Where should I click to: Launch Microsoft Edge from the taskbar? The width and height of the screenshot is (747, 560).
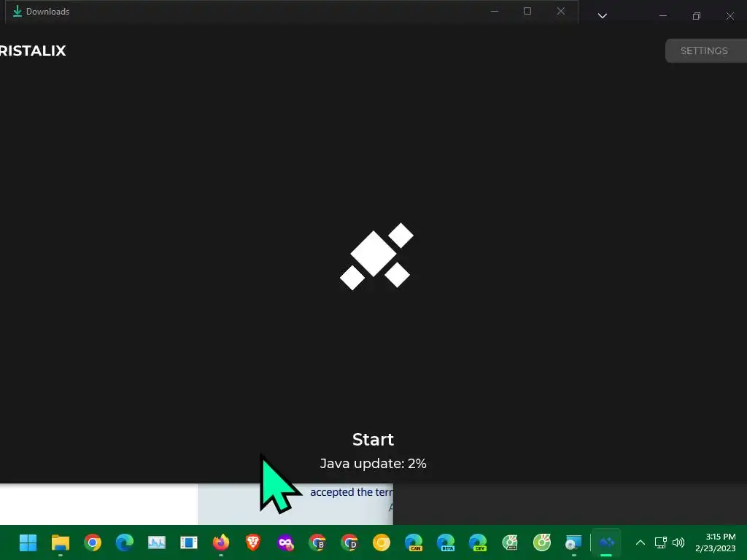click(124, 542)
